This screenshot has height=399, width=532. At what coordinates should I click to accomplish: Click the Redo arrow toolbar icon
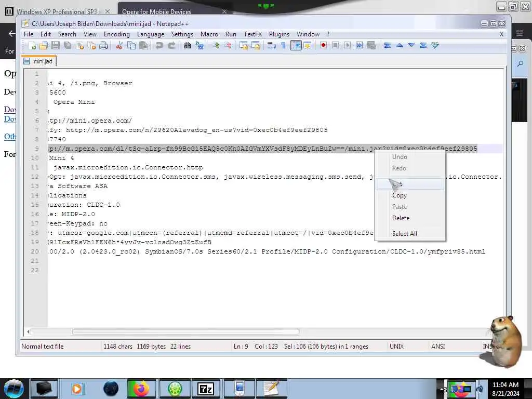(x=171, y=46)
